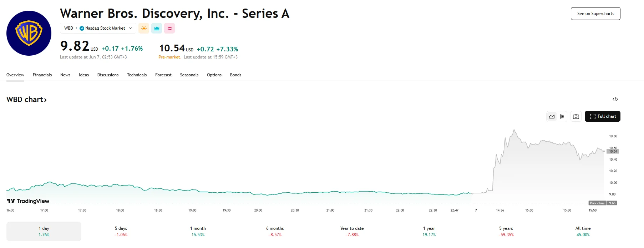The width and height of the screenshot is (644, 248).
Task: Open the News section
Action: [65, 75]
